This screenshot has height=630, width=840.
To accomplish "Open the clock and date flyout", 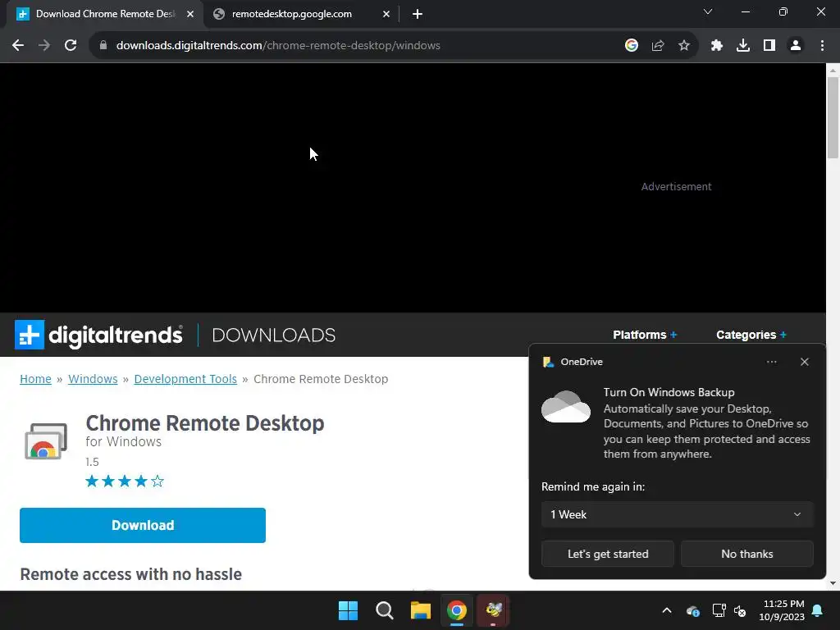I will point(782,610).
